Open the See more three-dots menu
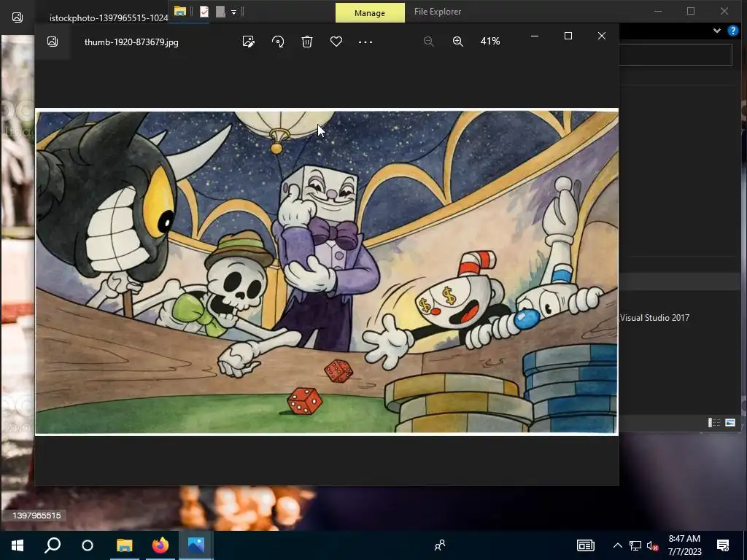The width and height of the screenshot is (747, 560). 365,42
